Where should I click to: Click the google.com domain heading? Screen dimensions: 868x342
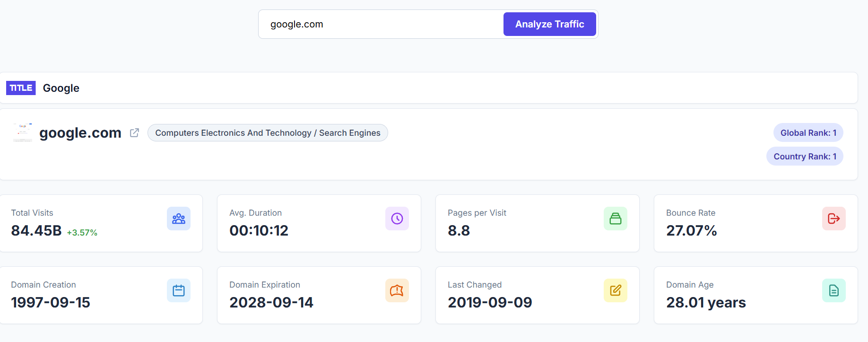point(80,133)
